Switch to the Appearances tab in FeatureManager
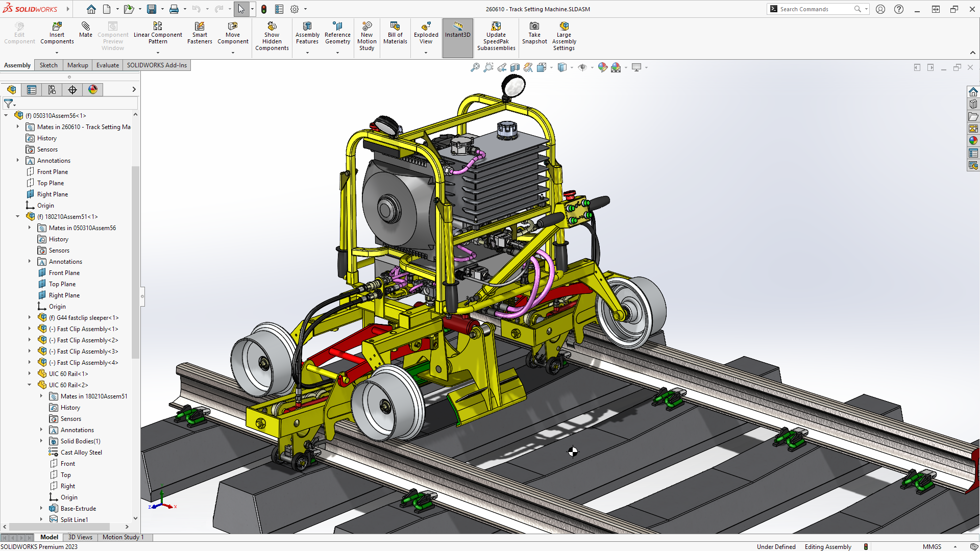Screen dimensions: 980x551 click(92, 89)
